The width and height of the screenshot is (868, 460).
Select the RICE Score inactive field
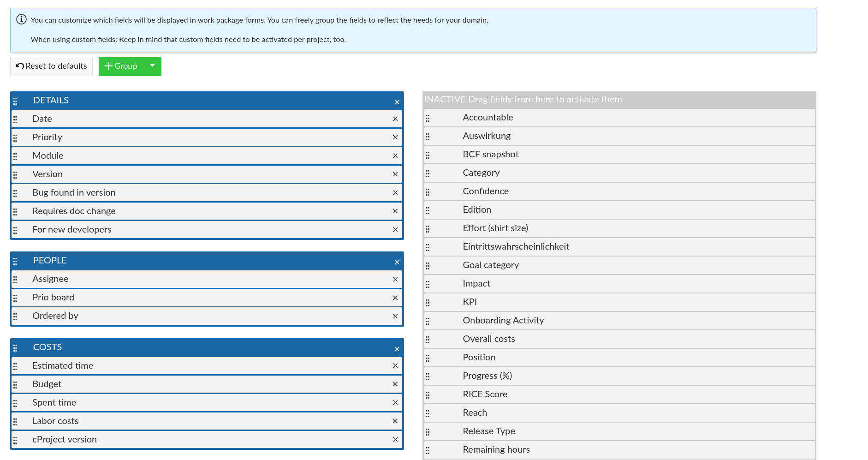click(x=485, y=394)
